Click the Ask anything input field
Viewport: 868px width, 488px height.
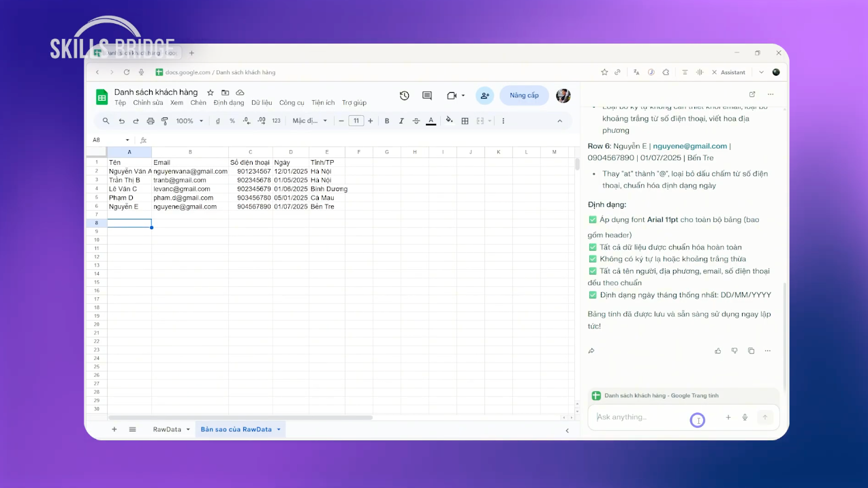pos(640,417)
